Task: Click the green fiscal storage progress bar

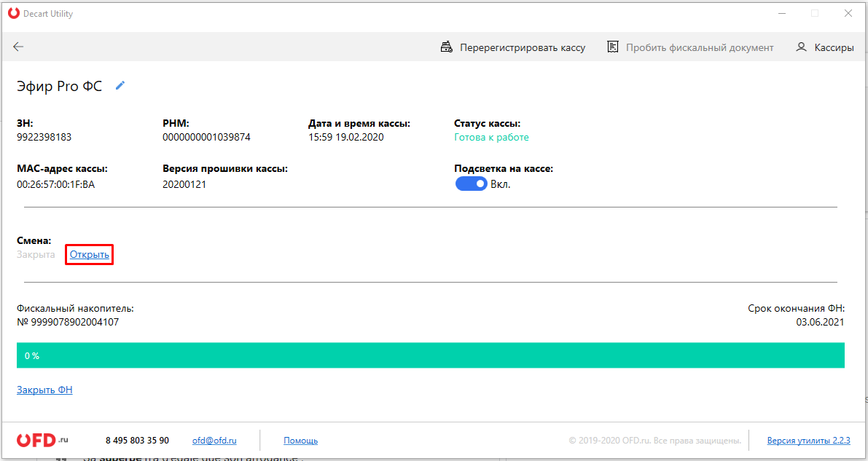Action: point(431,355)
